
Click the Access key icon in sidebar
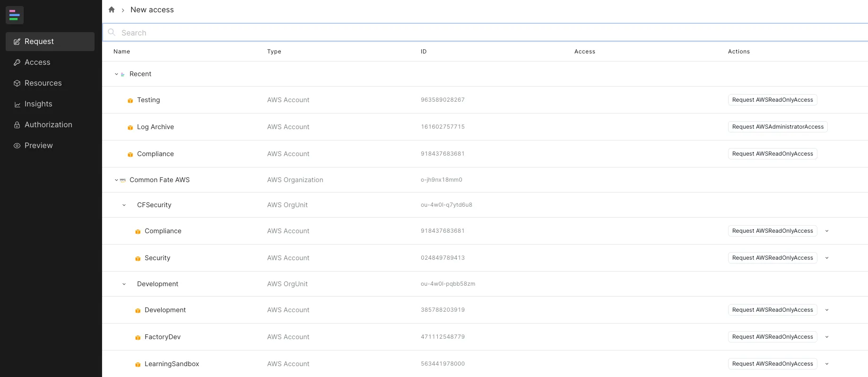[x=17, y=62]
